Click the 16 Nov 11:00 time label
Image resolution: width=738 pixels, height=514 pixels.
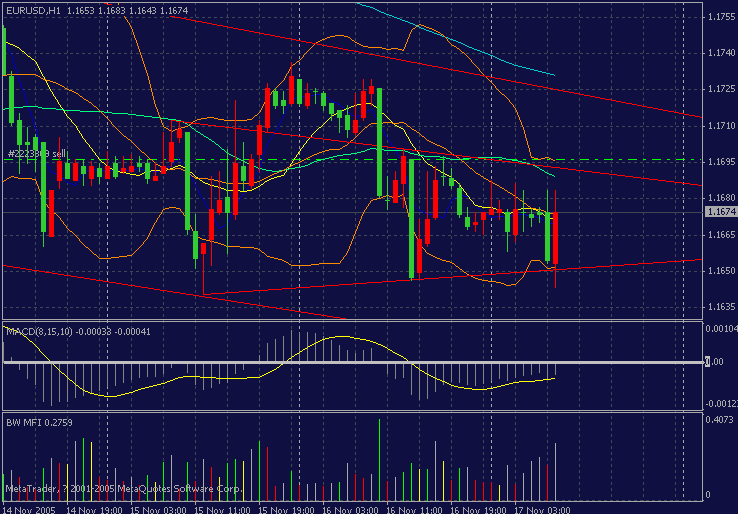(x=414, y=510)
